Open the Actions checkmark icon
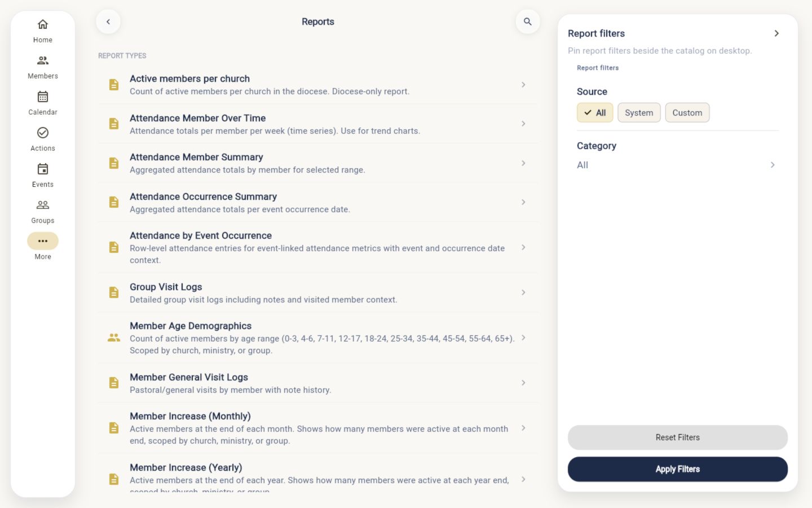 point(43,133)
